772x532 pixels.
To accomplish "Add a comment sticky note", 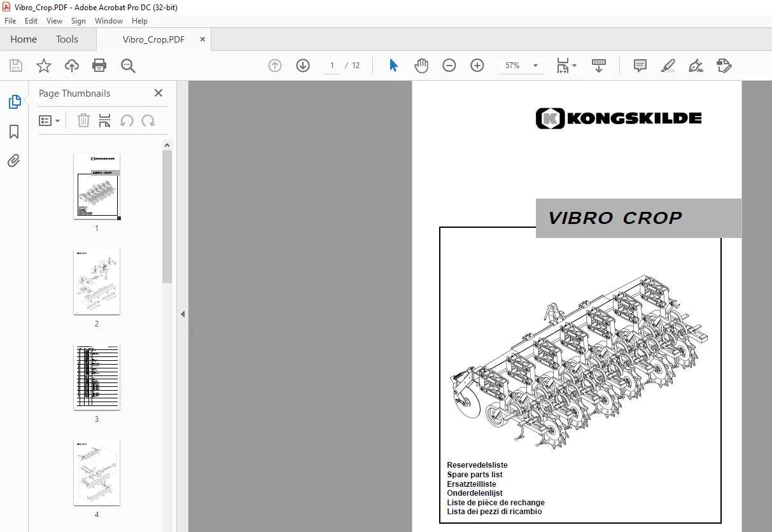I will point(640,66).
